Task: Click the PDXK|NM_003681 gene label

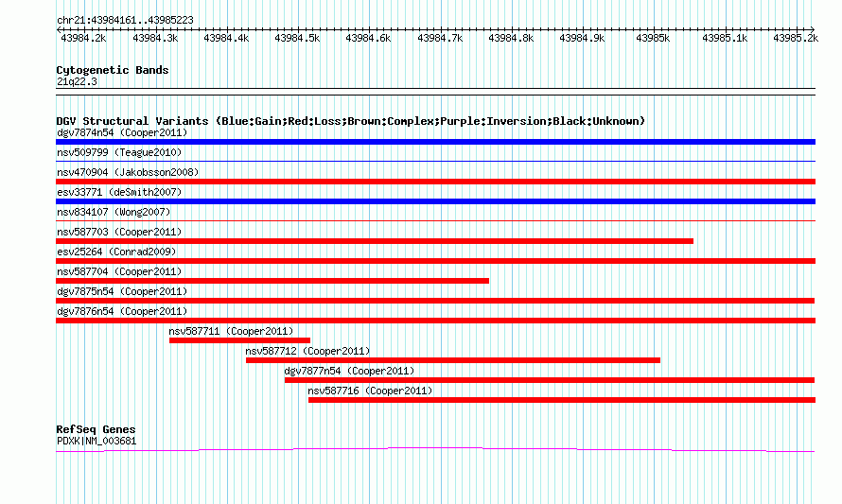Action: (x=96, y=442)
